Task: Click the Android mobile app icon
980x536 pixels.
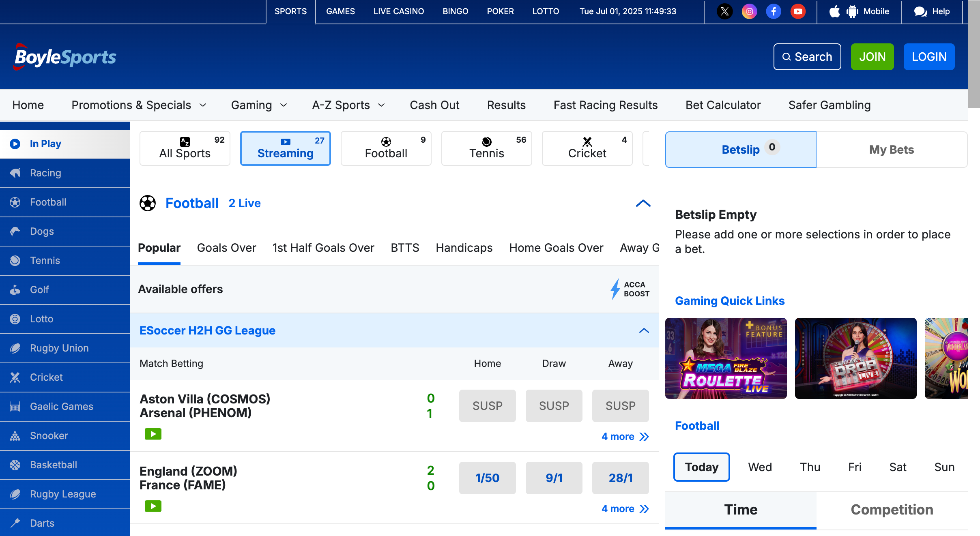Action: coord(852,11)
